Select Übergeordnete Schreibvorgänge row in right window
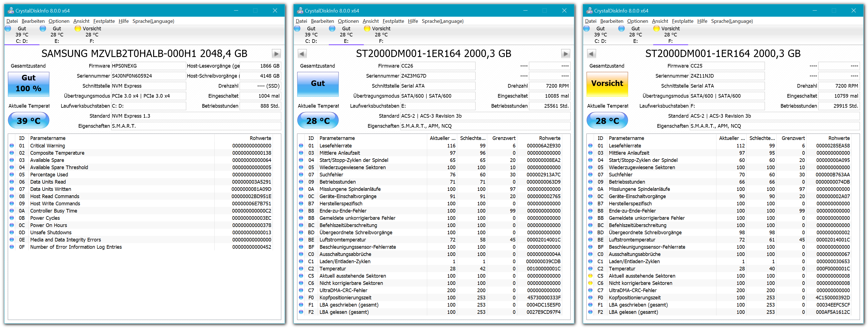This screenshot has height=328, width=868. click(x=719, y=233)
